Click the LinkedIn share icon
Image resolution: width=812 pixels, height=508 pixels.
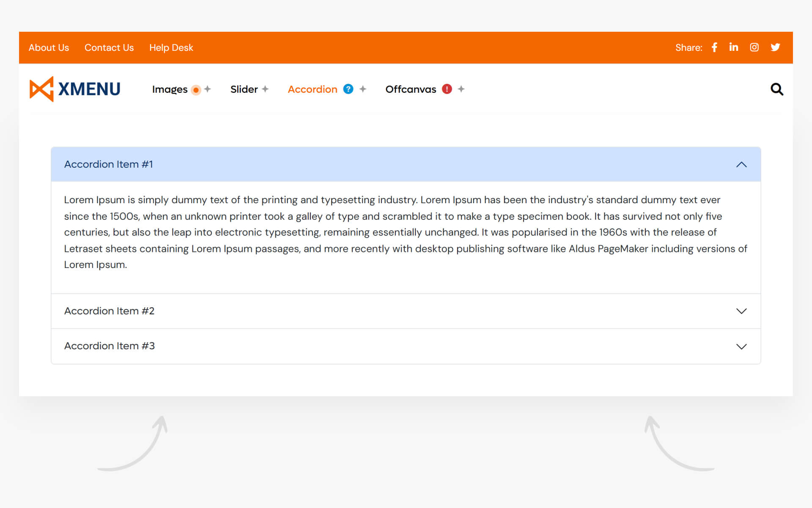[734, 47]
